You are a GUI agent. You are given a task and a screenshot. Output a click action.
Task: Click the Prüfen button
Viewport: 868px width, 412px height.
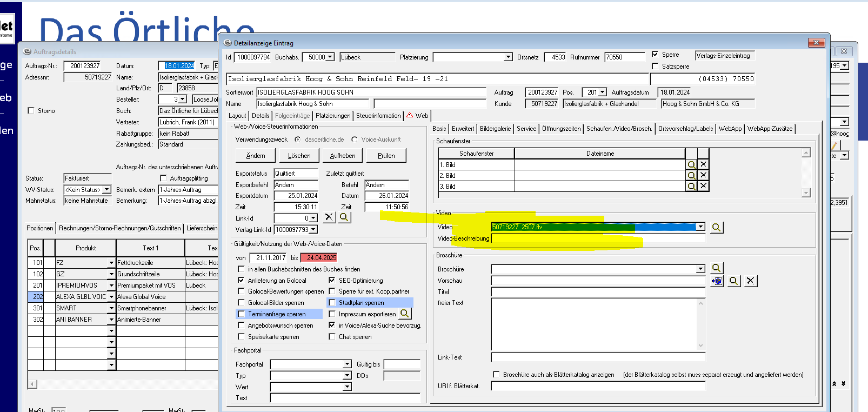click(386, 155)
